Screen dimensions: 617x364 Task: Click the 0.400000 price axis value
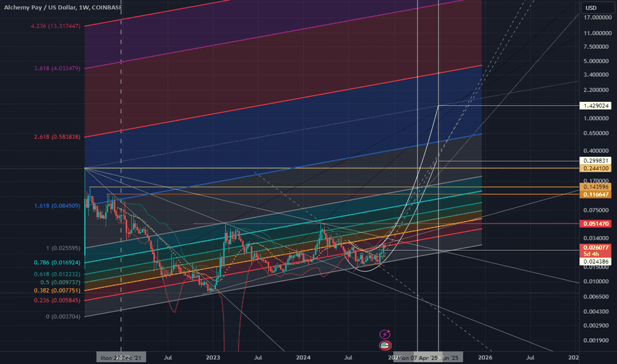pos(597,151)
